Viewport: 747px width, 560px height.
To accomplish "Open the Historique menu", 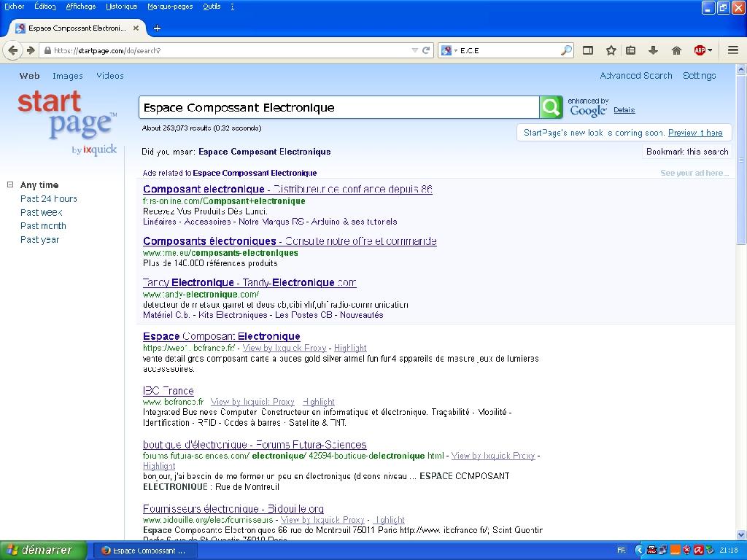I will click(x=122, y=7).
